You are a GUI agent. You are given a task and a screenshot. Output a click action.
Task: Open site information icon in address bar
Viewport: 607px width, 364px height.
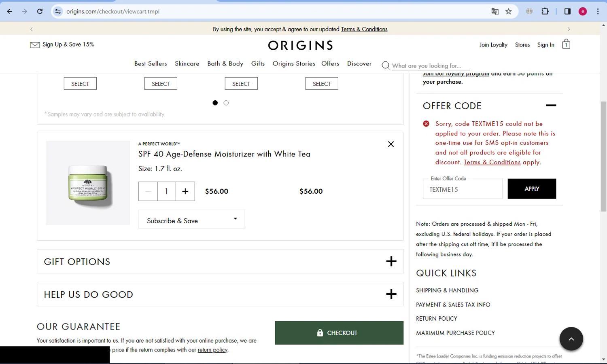[58, 11]
